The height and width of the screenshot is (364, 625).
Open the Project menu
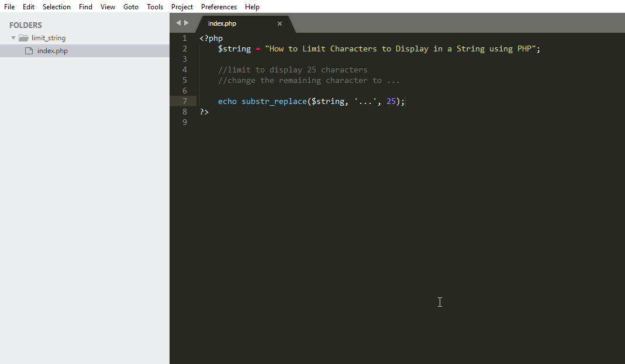click(182, 6)
